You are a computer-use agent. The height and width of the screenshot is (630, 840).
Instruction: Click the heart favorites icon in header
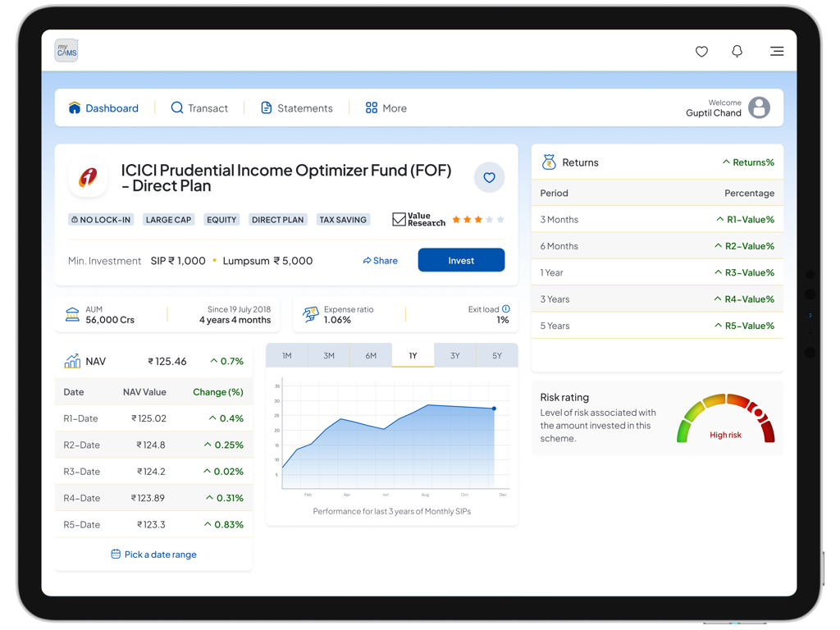(x=701, y=51)
